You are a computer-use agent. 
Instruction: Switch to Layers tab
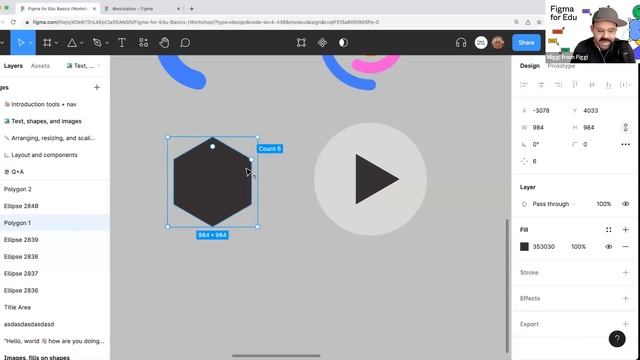[13, 66]
